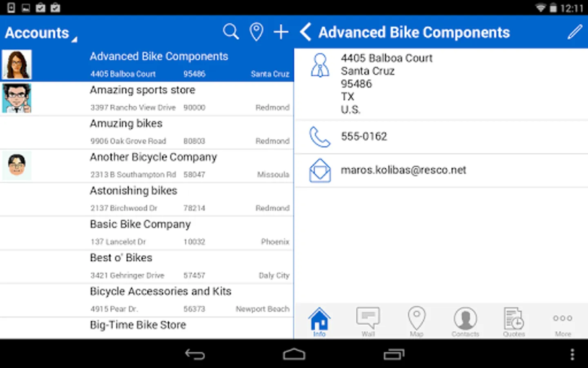Open the Another Bicycle Company account
Screen dimensions: 588x368
pyautogui.click(x=147, y=166)
